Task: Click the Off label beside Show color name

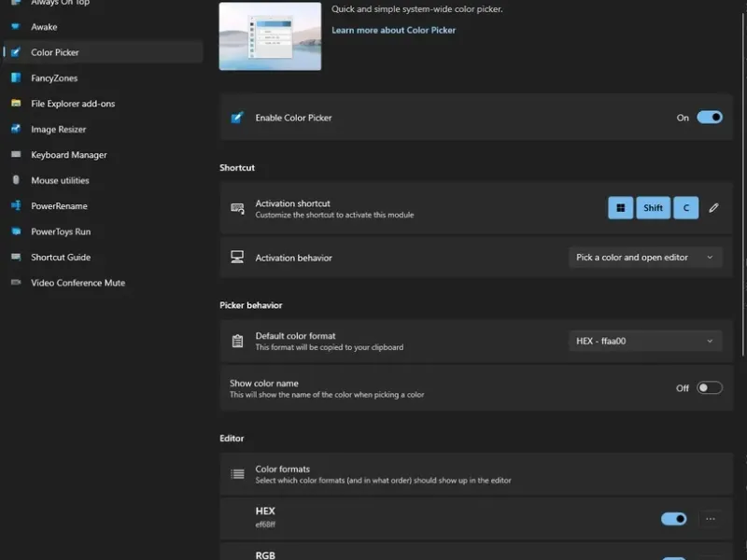Action: coord(683,388)
